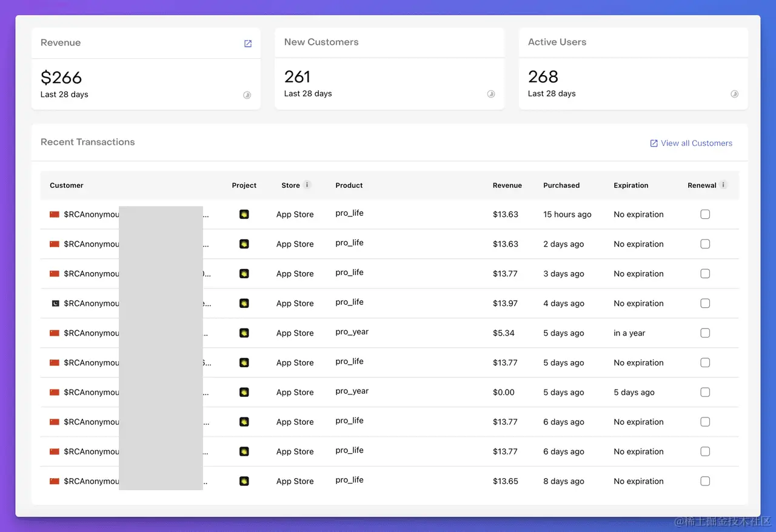The image size is (776, 532).
Task: Click the info icon on Active Users card
Action: tap(734, 94)
